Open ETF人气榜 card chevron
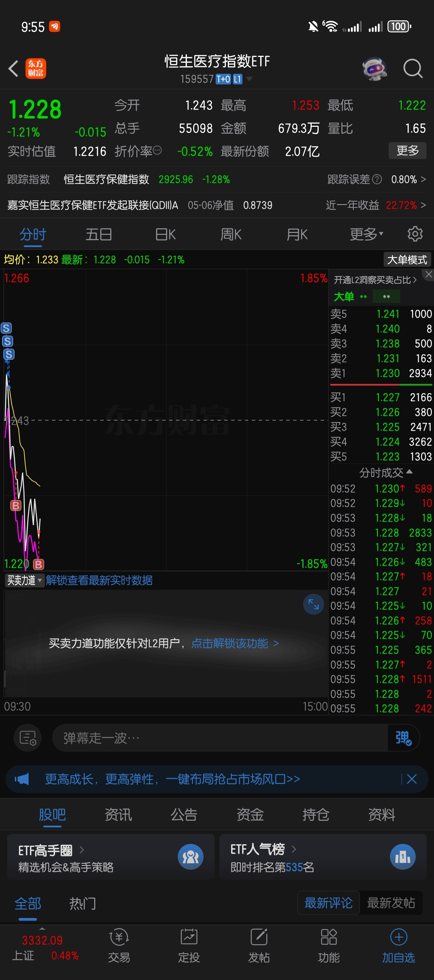The width and height of the screenshot is (434, 980). coord(294,849)
